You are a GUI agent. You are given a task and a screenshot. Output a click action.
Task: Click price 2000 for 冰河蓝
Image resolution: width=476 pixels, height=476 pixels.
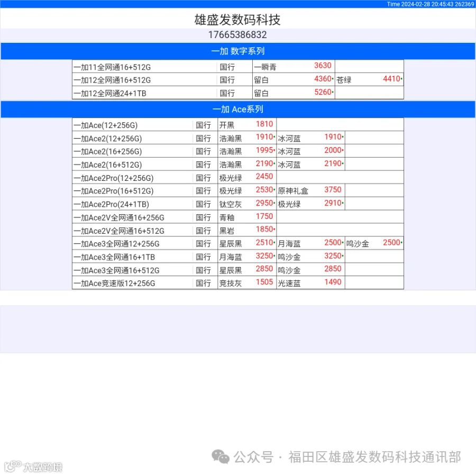333,150
